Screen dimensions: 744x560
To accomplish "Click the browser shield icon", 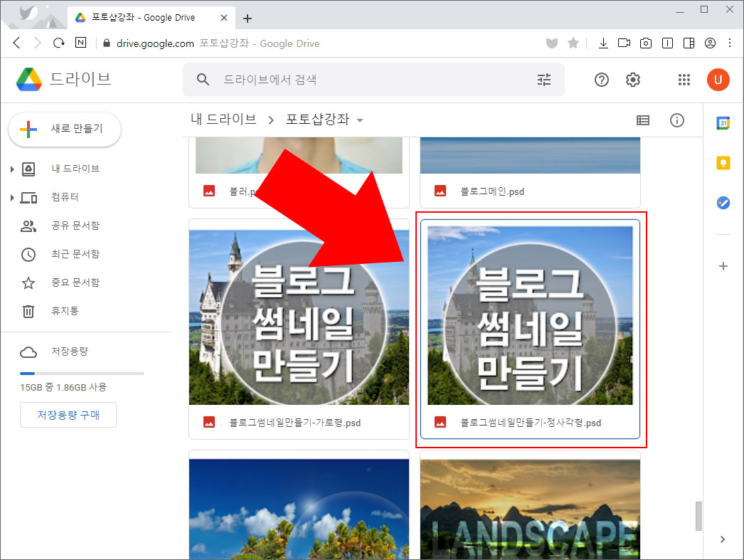I will (x=551, y=43).
